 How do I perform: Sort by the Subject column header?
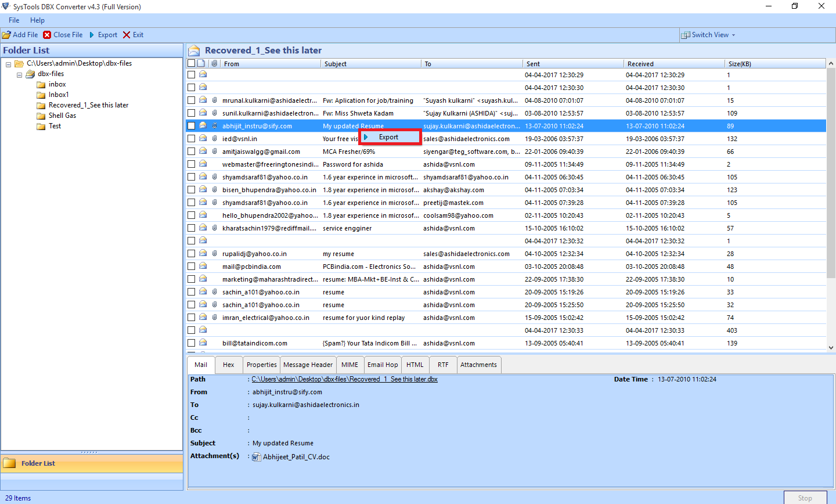pos(370,64)
